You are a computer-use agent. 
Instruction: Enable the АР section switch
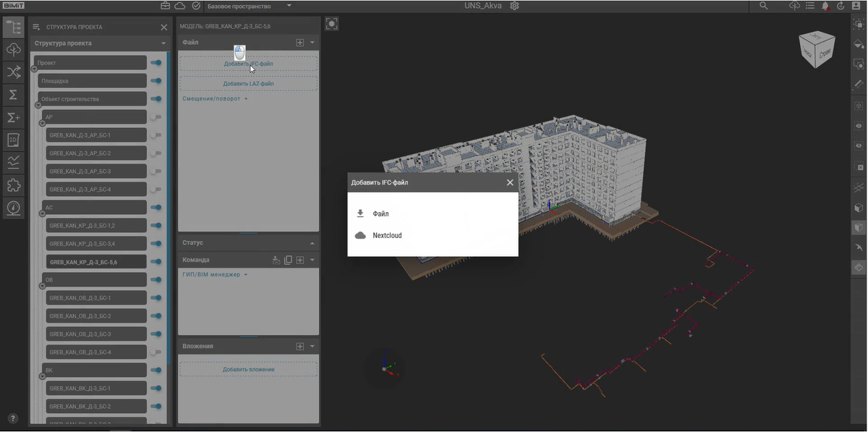(156, 117)
